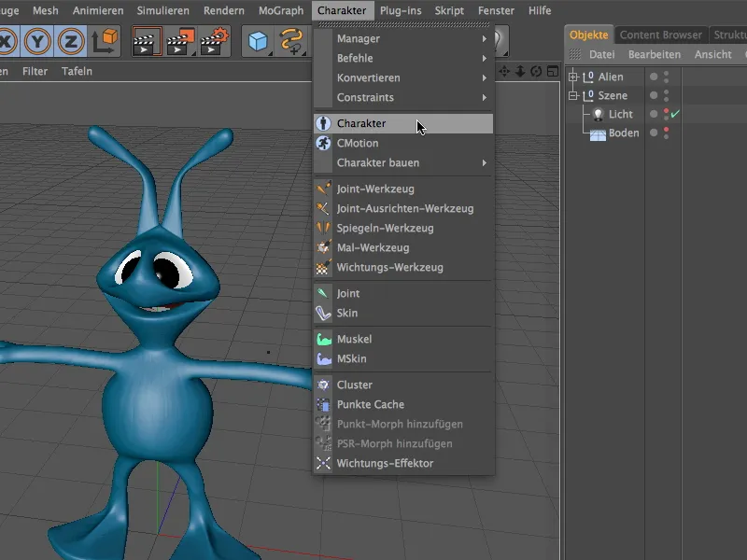Add a cube primitive object
Image resolution: width=747 pixels, height=560 pixels.
click(258, 41)
